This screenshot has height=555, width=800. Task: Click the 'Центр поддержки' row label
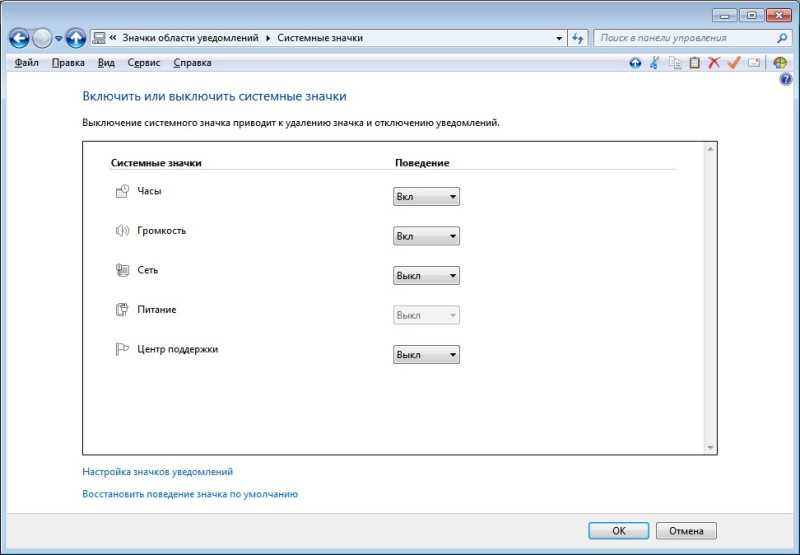point(178,349)
